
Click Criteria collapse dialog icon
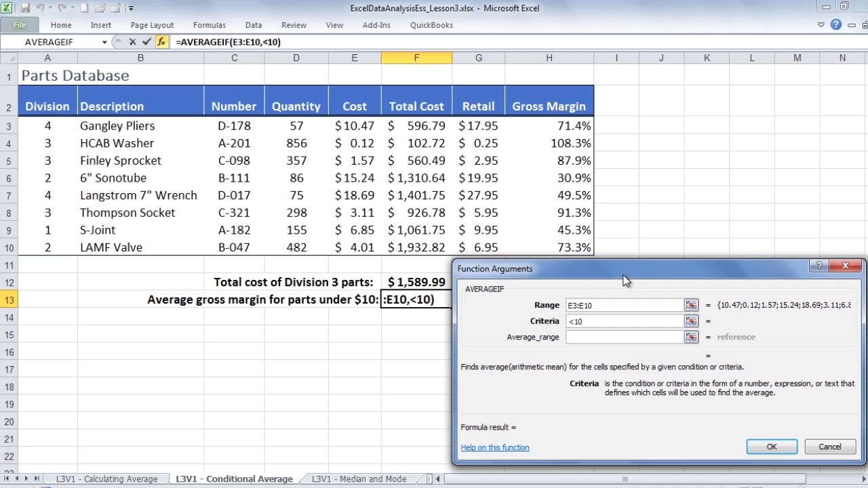pyautogui.click(x=691, y=321)
